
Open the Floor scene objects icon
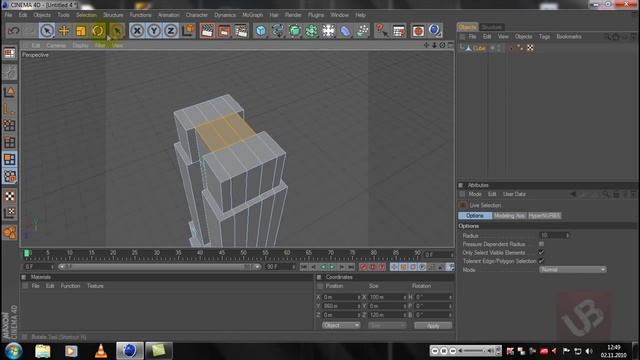click(328, 31)
